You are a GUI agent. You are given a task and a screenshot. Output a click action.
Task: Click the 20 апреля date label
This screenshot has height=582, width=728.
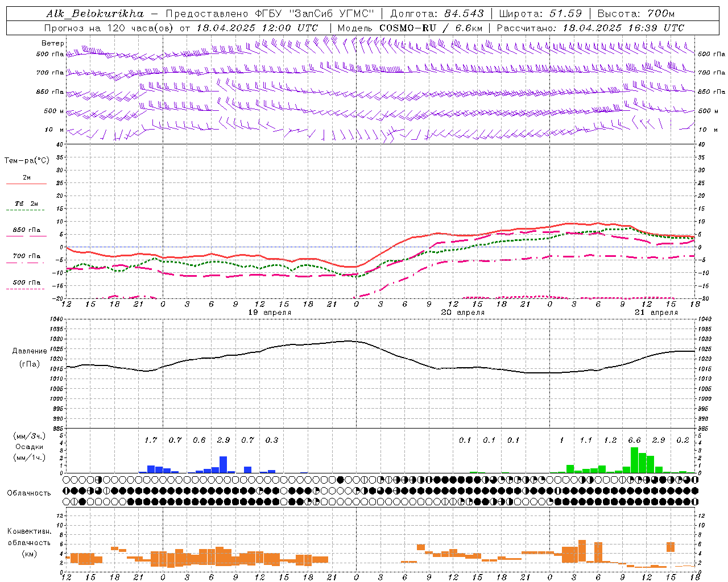463,313
